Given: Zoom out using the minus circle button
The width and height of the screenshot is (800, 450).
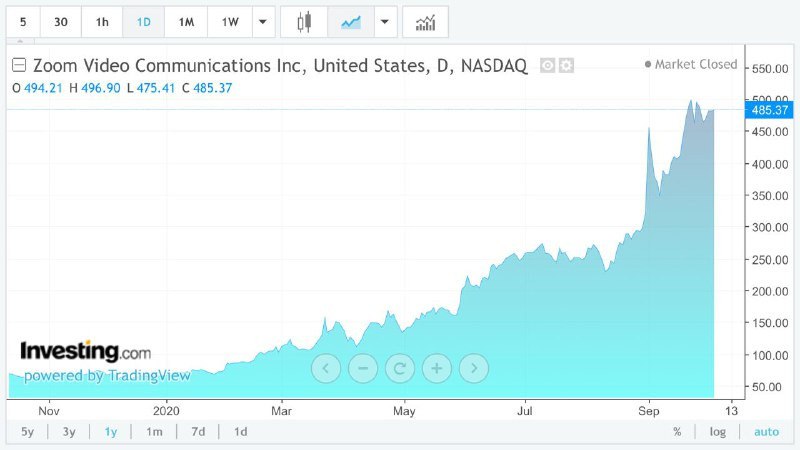Looking at the screenshot, I should (x=363, y=368).
